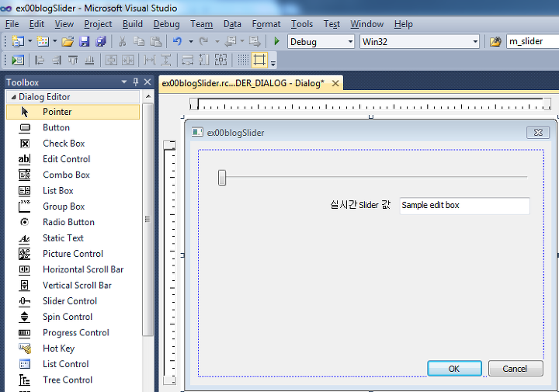The width and height of the screenshot is (559, 392).
Task: Open the Project menu
Action: pos(98,24)
